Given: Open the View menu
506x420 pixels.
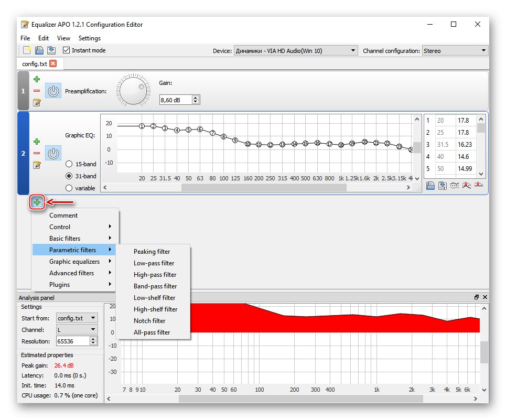Looking at the screenshot, I should 63,38.
